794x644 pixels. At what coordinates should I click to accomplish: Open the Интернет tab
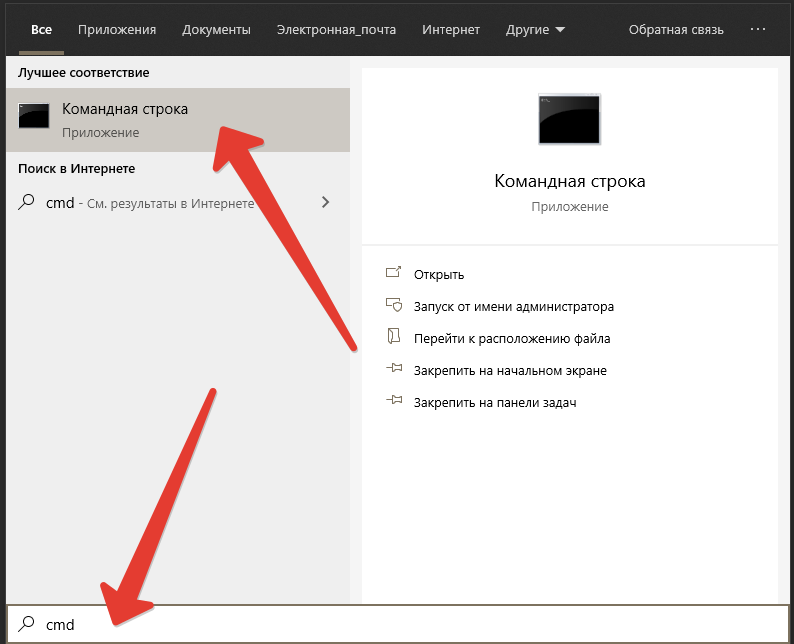(x=450, y=30)
